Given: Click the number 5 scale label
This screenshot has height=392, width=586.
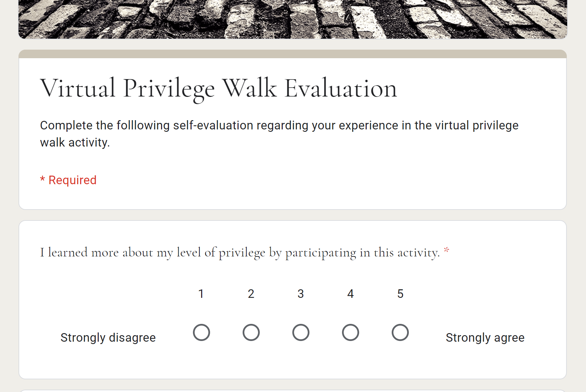Looking at the screenshot, I should pos(400,293).
